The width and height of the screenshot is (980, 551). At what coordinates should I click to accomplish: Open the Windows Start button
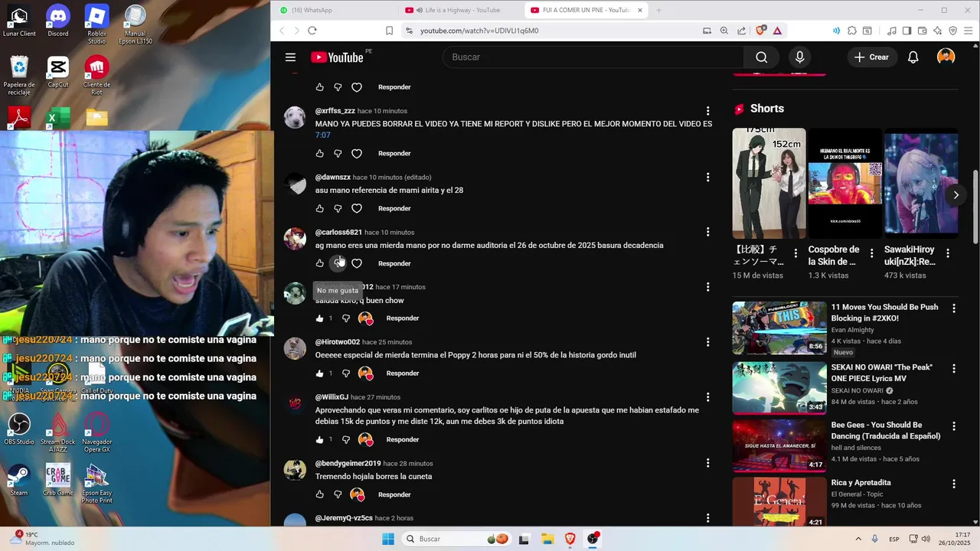[388, 539]
